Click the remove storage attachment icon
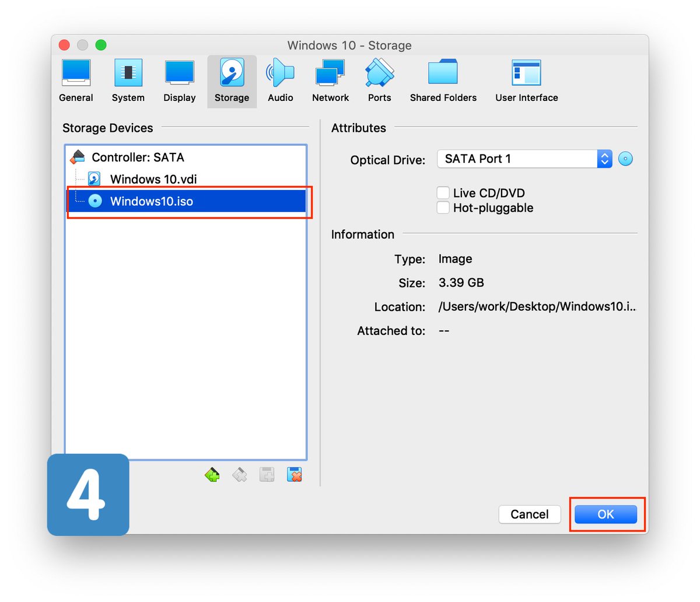The height and width of the screenshot is (602, 700). pyautogui.click(x=295, y=475)
